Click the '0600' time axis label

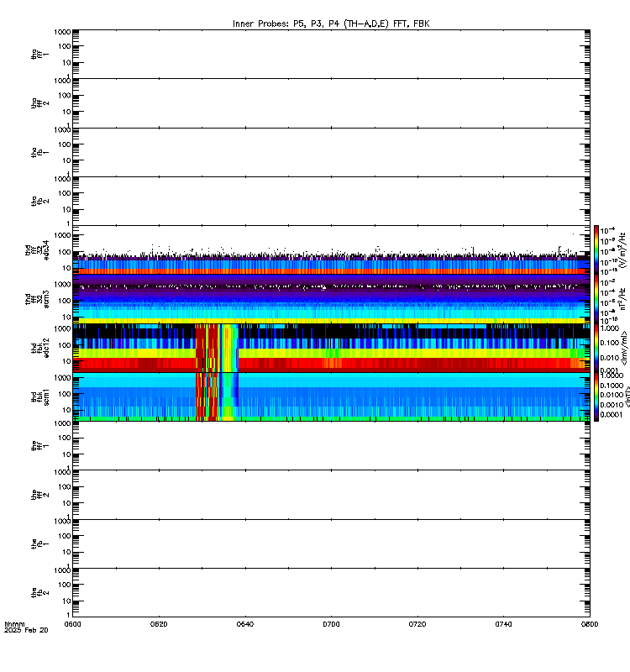point(72,624)
